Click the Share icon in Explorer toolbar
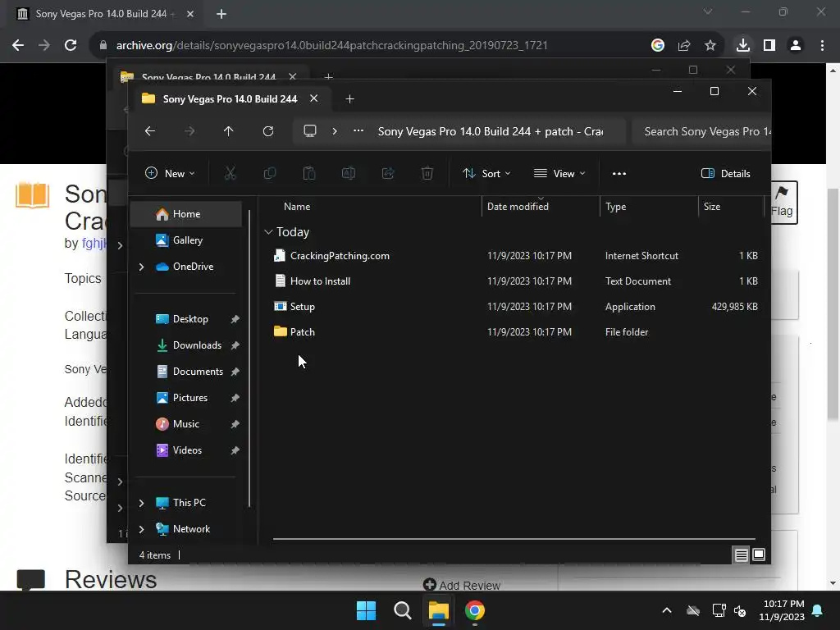Image resolution: width=840 pixels, height=630 pixels. 388,173
